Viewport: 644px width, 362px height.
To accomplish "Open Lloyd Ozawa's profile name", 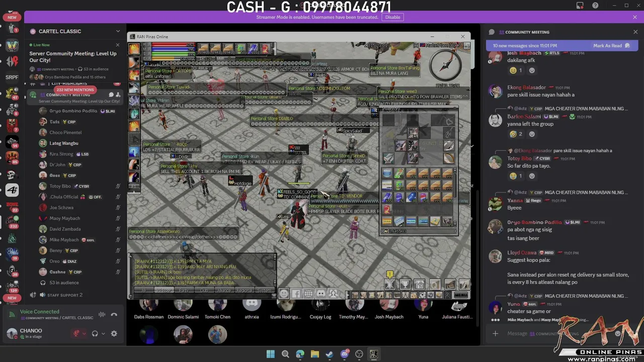I will 522,253.
